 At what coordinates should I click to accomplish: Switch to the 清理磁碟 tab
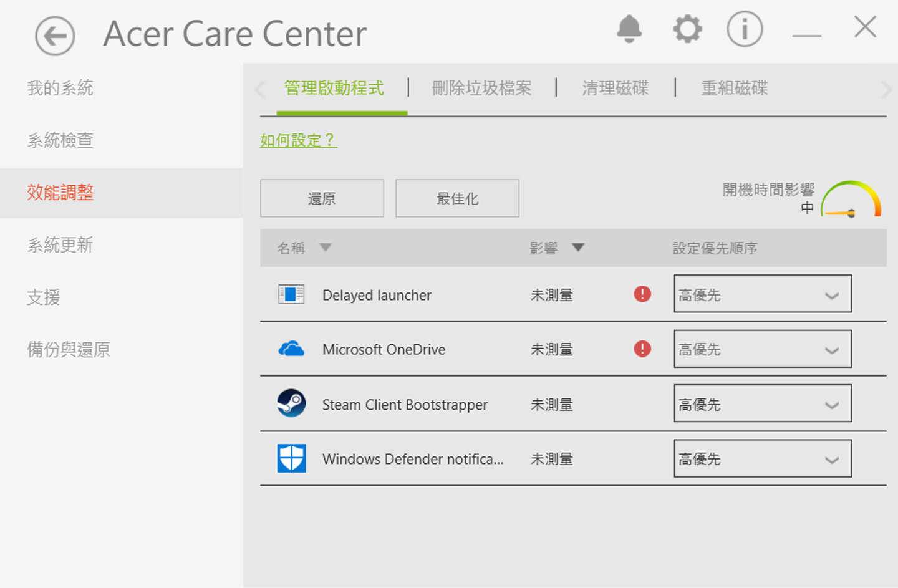[x=615, y=88]
